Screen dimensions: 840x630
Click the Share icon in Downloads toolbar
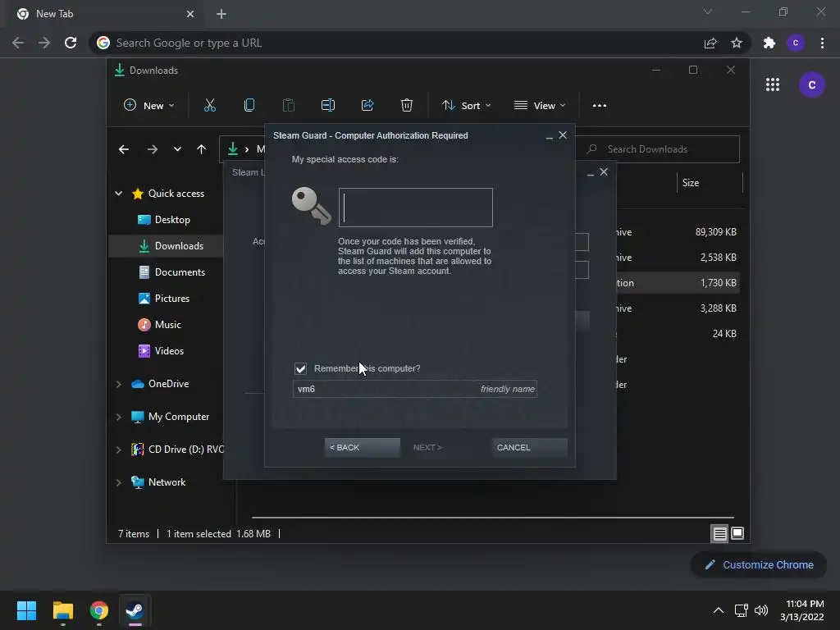[x=367, y=106]
